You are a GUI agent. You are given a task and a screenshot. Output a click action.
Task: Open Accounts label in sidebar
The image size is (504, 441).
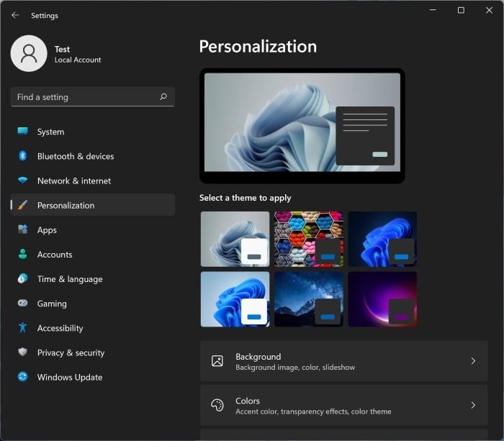click(55, 255)
